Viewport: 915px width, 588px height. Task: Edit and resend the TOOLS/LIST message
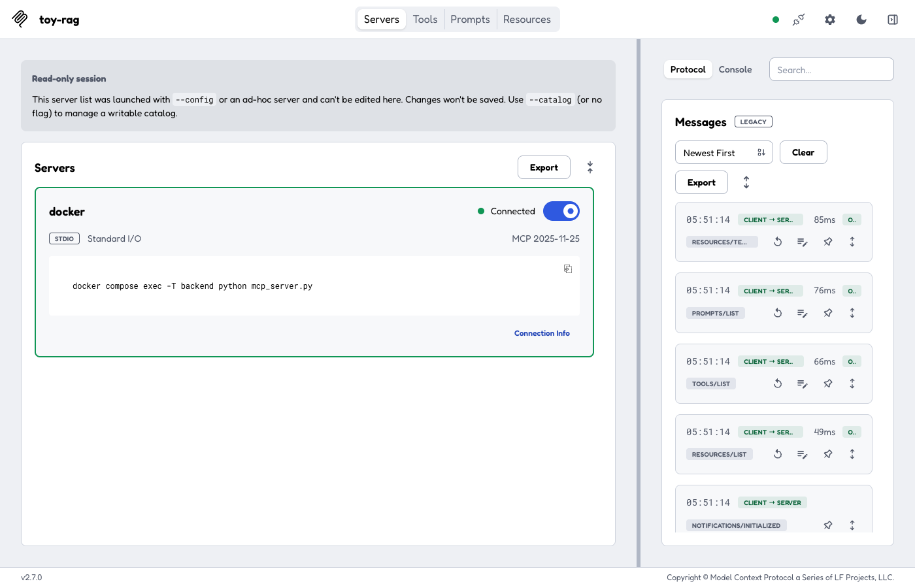pos(803,384)
